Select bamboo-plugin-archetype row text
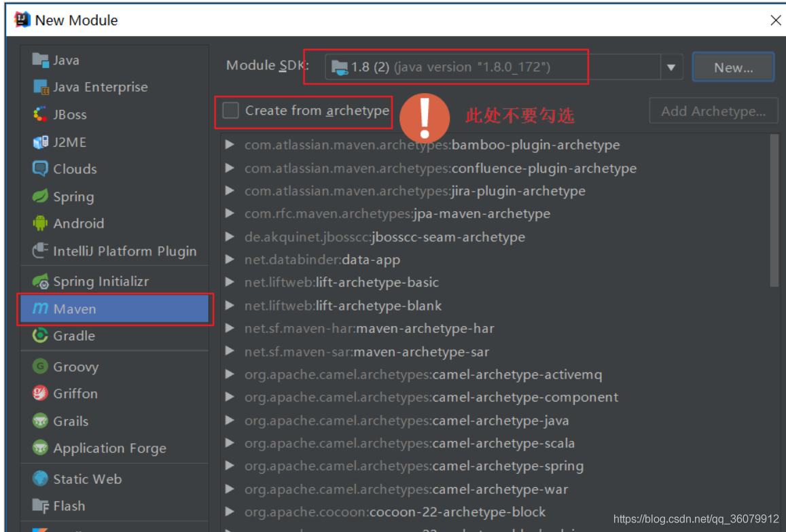 [432, 145]
